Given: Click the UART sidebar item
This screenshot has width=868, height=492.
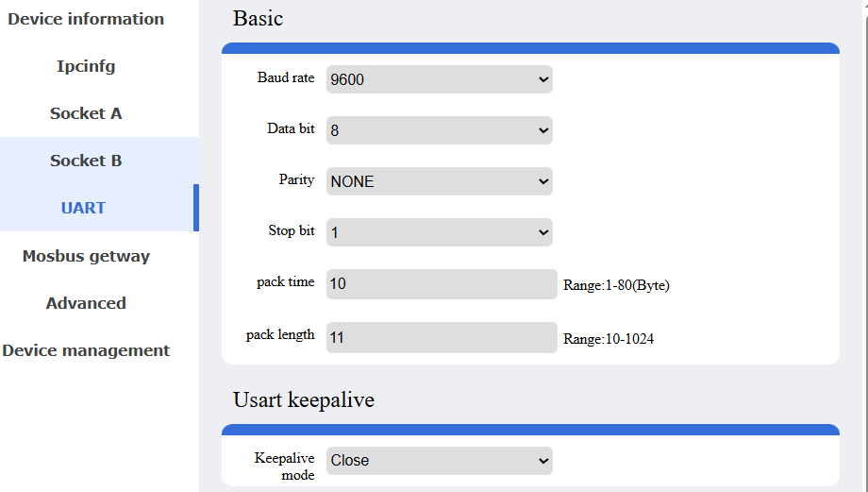Looking at the screenshot, I should [83, 208].
